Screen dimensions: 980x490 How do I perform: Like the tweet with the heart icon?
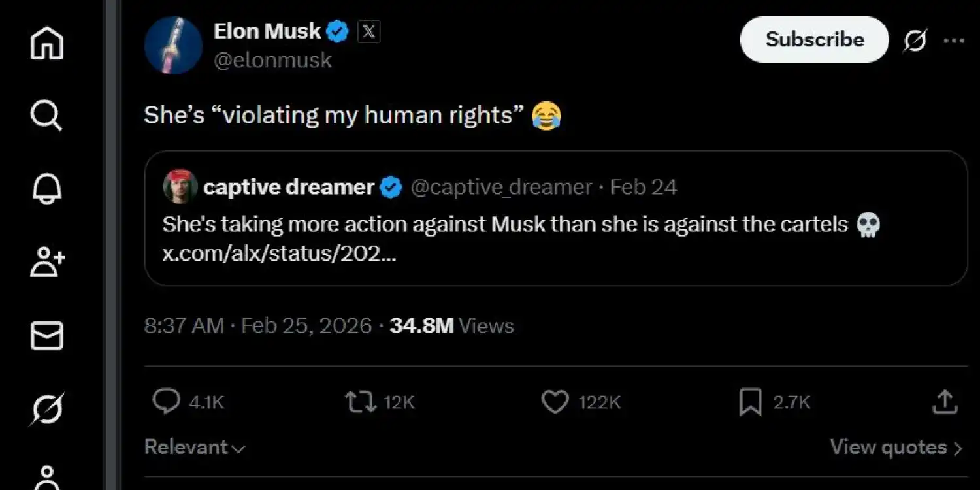(x=555, y=402)
